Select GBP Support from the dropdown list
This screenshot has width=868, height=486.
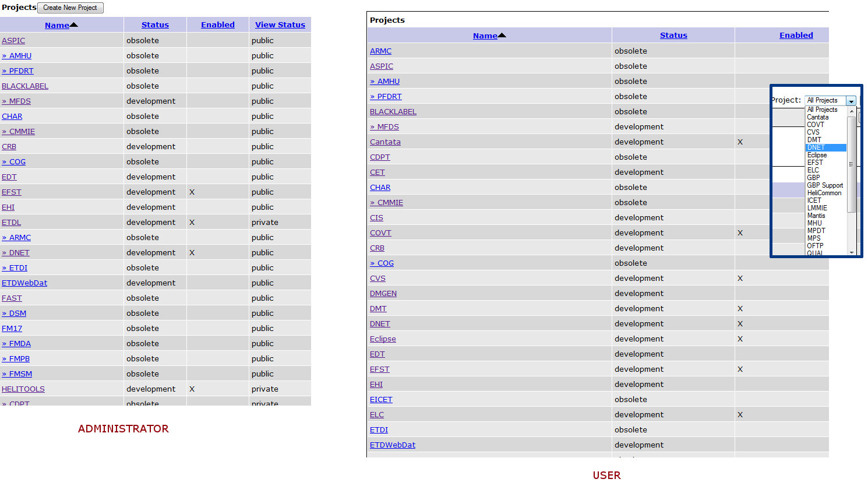824,185
